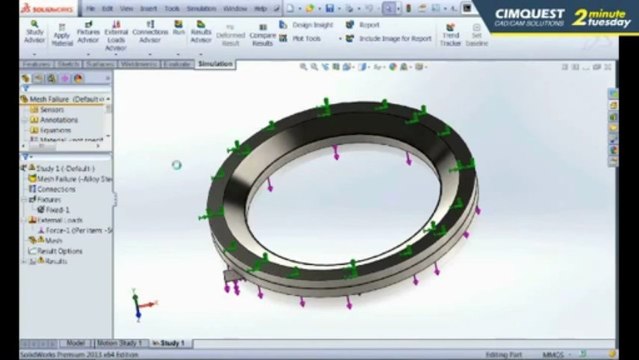Screen dimensions: 639x360
Task: Generate a simulation Report
Action: (x=363, y=25)
